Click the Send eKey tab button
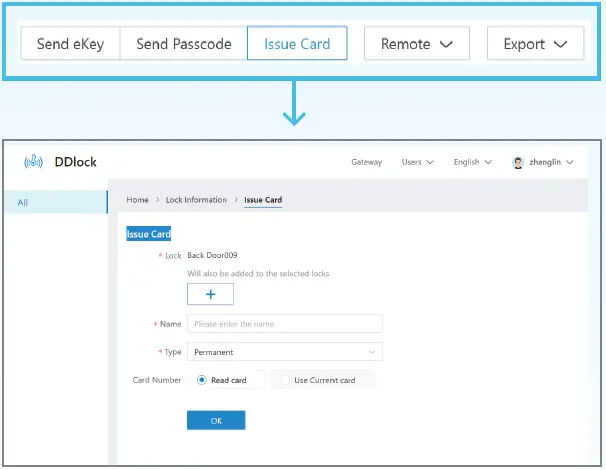606x470 pixels. 70,43
